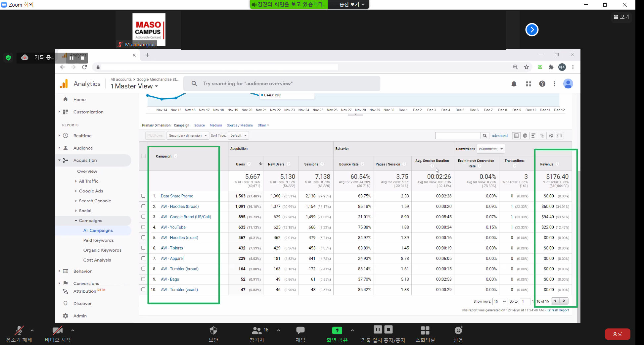The image size is (644, 345).
Task: Open the eCommerce conversions dropdown
Action: 490,149
